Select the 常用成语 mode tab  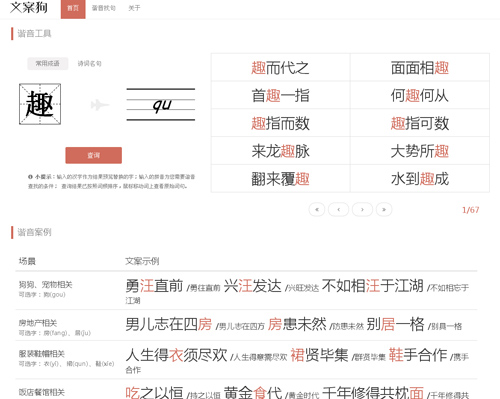tap(48, 63)
